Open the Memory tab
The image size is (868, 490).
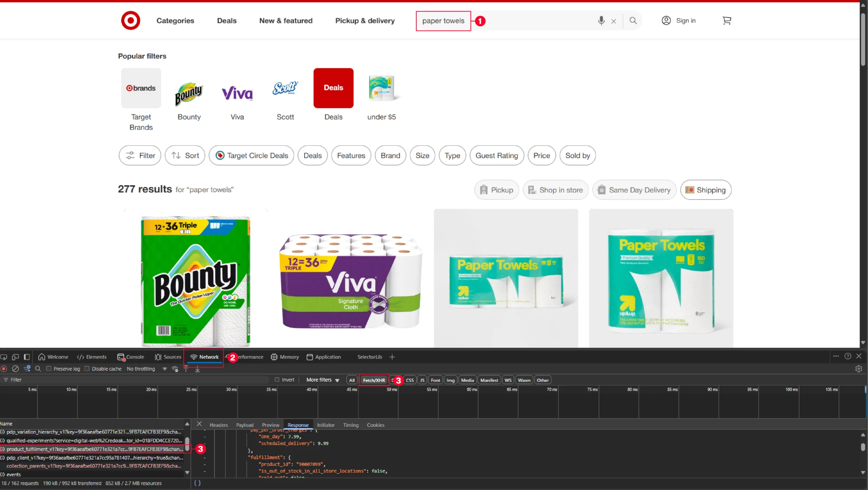[285, 357]
